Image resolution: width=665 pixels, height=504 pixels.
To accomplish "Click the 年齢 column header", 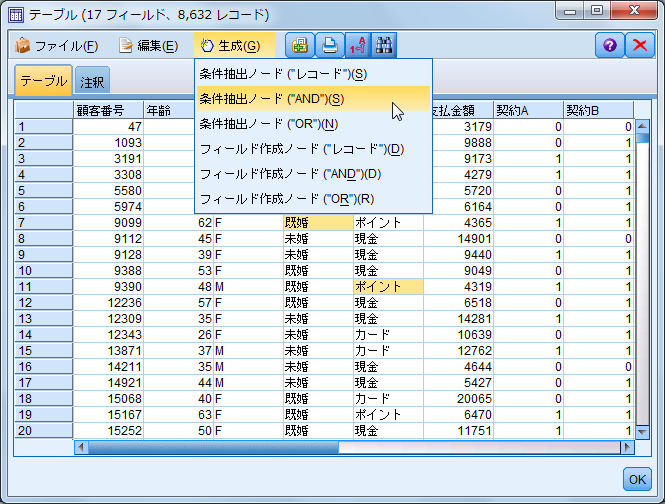I will (169, 111).
